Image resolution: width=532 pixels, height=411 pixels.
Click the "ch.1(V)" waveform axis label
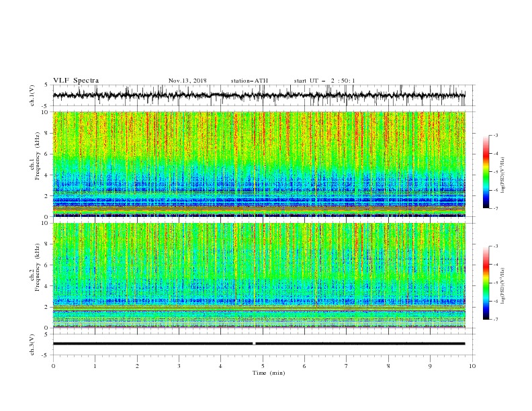(32, 95)
